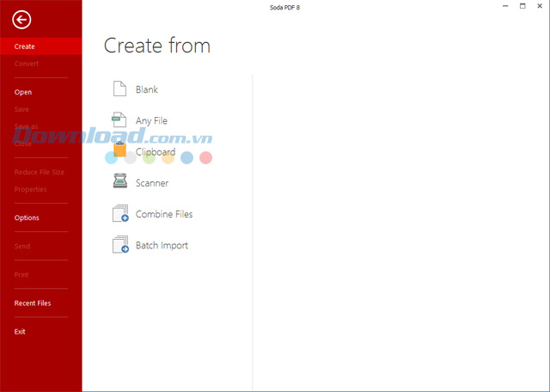Click the back arrow circle icon
Image resolution: width=550 pixels, height=392 pixels.
tap(21, 20)
